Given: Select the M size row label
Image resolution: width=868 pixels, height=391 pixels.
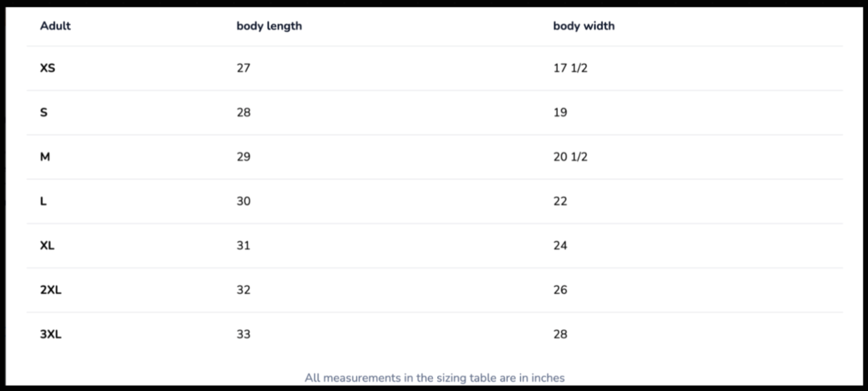Looking at the screenshot, I should coord(45,157).
